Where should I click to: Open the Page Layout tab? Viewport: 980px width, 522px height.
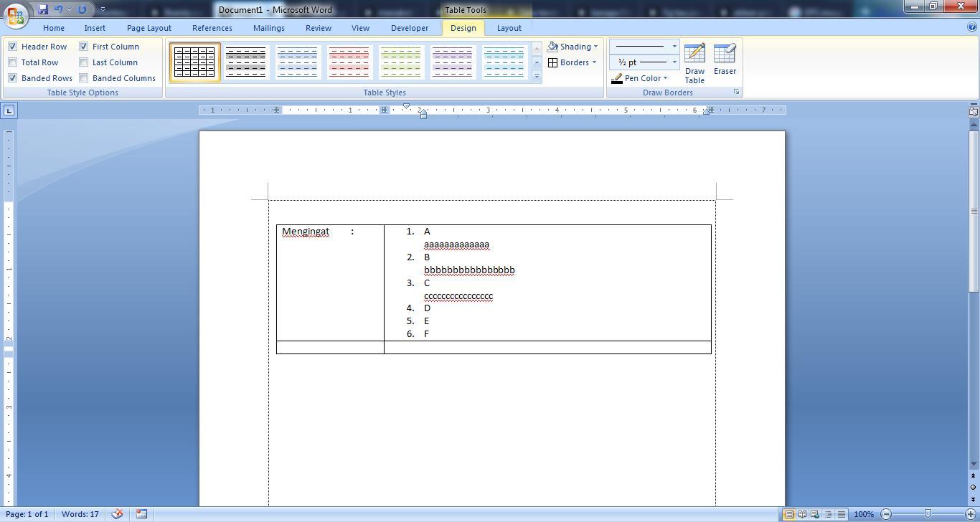tap(149, 28)
